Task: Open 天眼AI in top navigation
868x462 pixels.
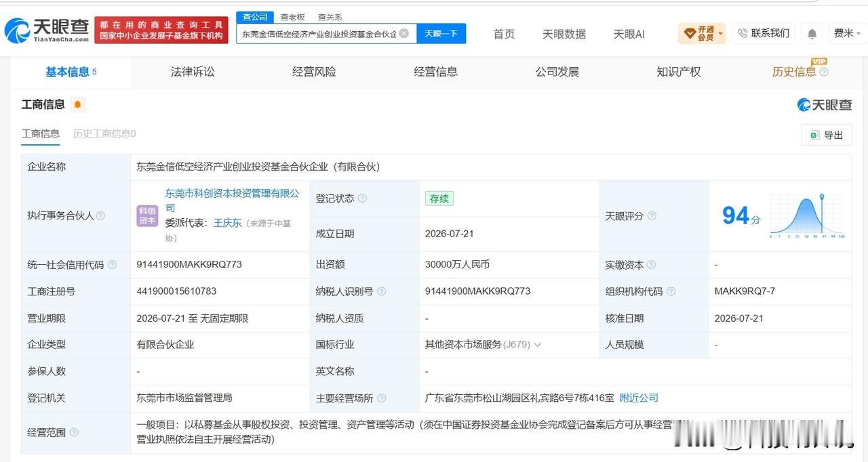Action: click(x=629, y=34)
